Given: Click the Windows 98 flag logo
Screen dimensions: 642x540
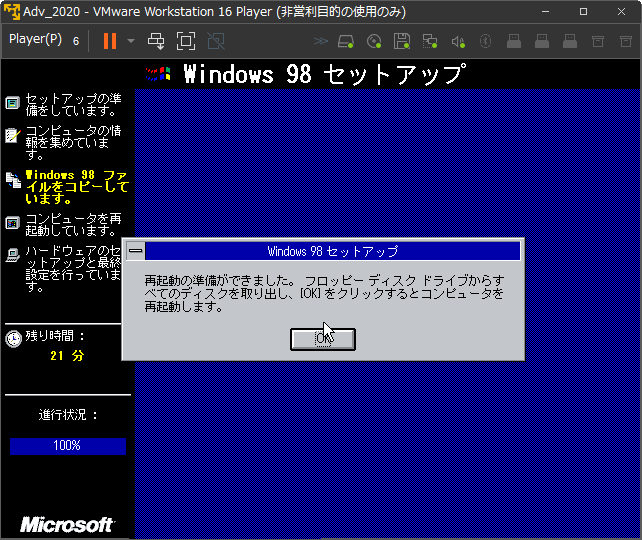Looking at the screenshot, I should point(158,74).
